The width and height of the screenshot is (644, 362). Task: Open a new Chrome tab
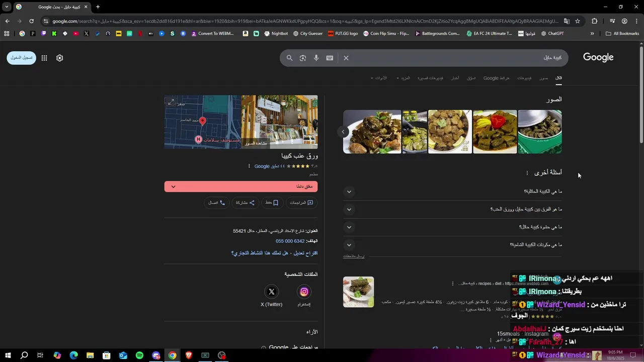coord(98,7)
